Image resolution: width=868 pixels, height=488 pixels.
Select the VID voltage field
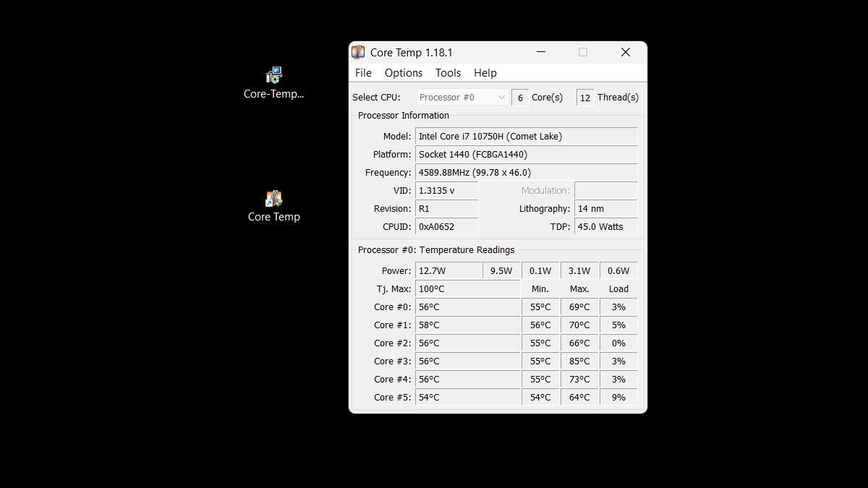click(x=446, y=190)
